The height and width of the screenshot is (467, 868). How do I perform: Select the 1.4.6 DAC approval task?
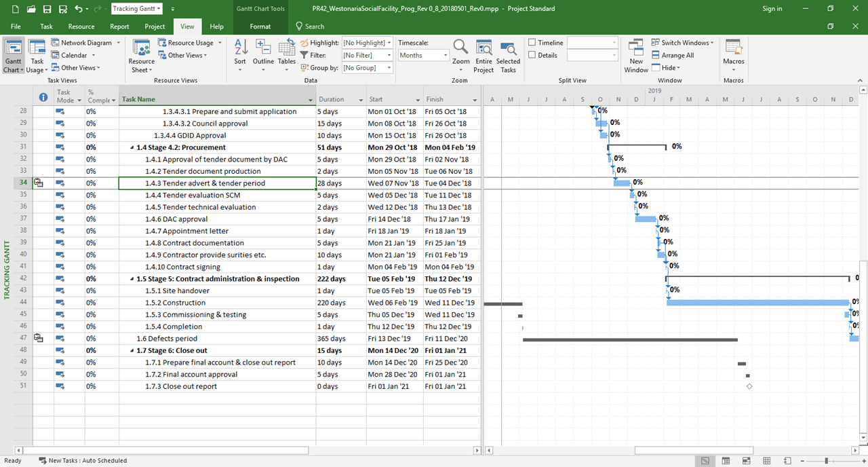(217, 219)
